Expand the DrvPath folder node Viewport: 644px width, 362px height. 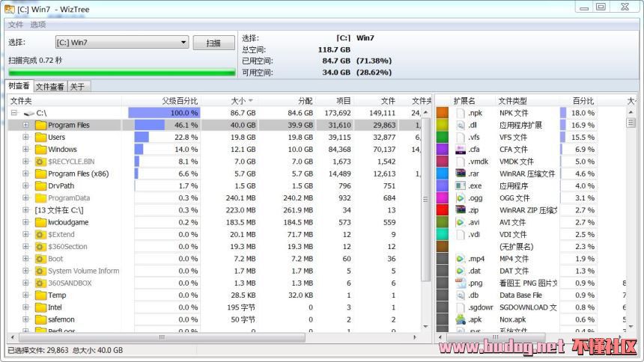(26, 185)
